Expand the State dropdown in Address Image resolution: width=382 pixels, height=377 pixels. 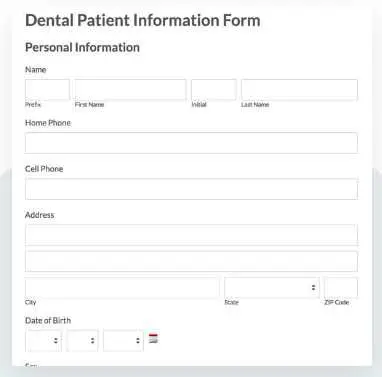coord(272,287)
